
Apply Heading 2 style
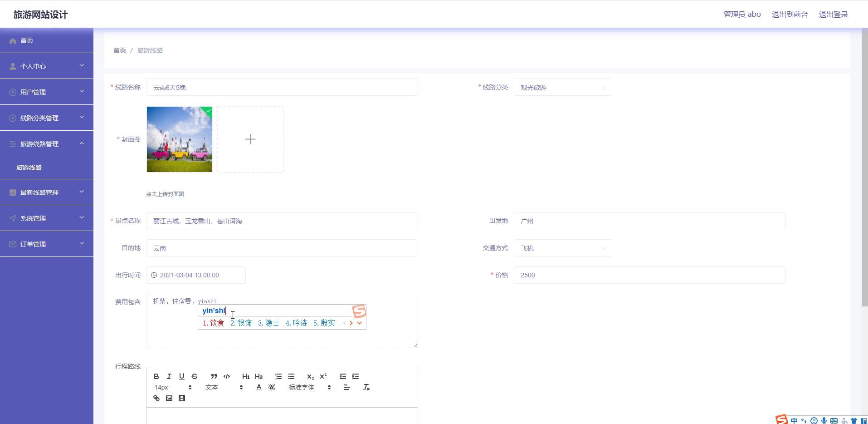click(259, 376)
